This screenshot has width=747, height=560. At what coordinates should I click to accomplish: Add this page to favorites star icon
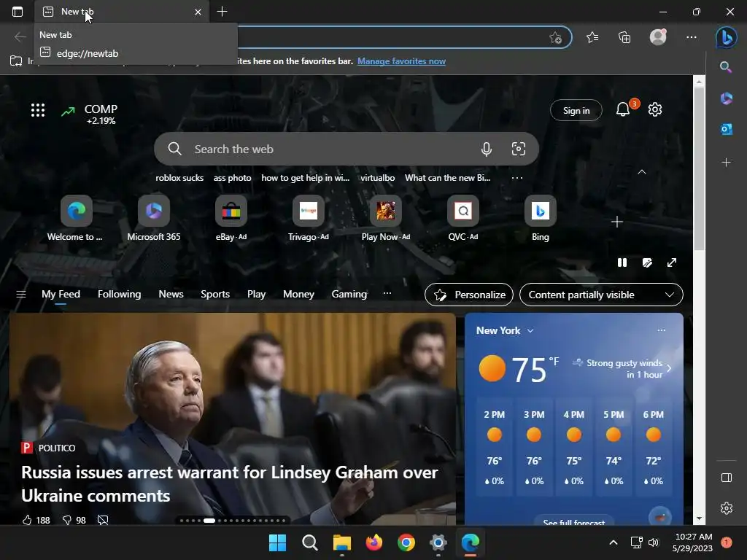pyautogui.click(x=555, y=38)
